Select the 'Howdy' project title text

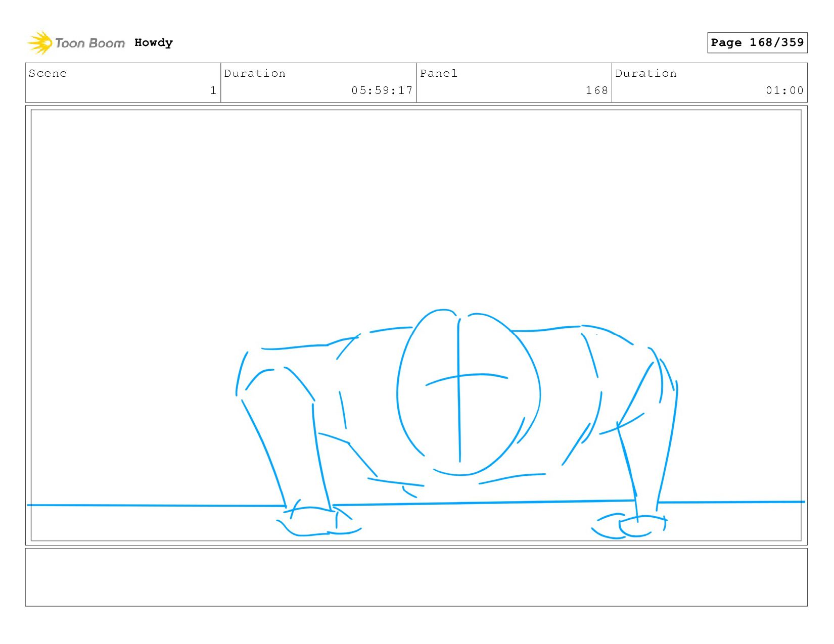point(154,42)
